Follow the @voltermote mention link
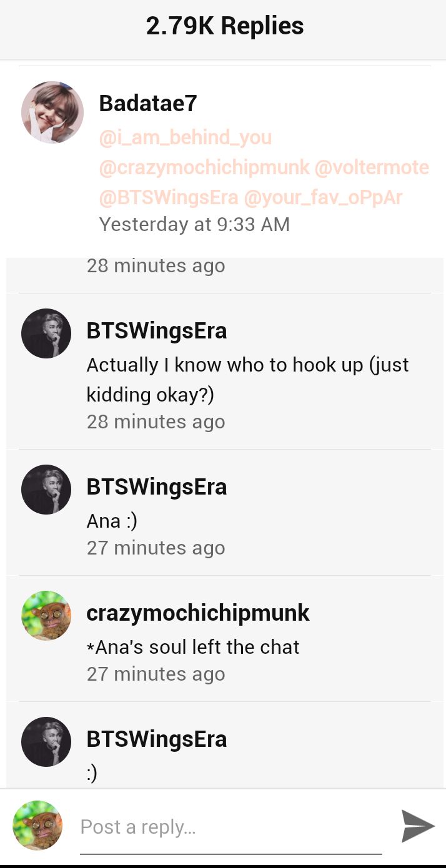Viewport: 446px width, 868px height. (372, 167)
